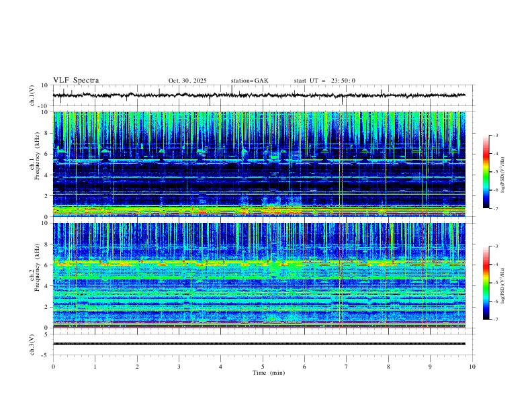
Task: Click the "9" tick on the time axis
Action: (430, 367)
